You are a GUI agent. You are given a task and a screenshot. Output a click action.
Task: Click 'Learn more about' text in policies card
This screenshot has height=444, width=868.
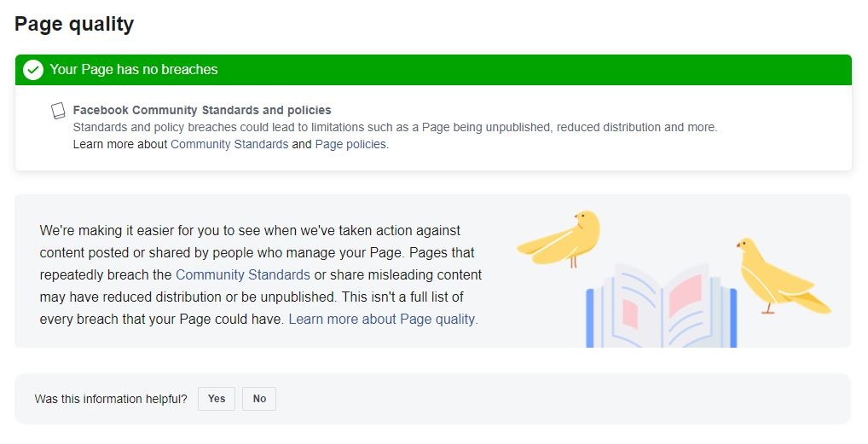click(x=120, y=144)
